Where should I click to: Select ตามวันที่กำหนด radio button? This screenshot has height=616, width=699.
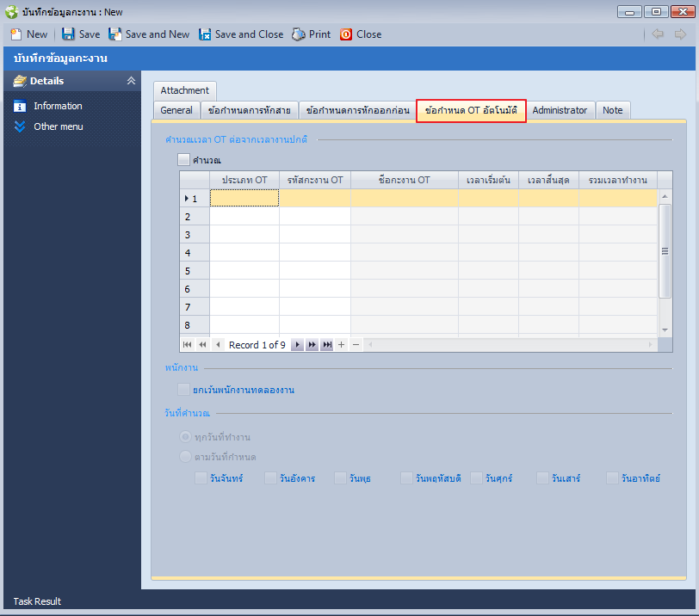185,456
